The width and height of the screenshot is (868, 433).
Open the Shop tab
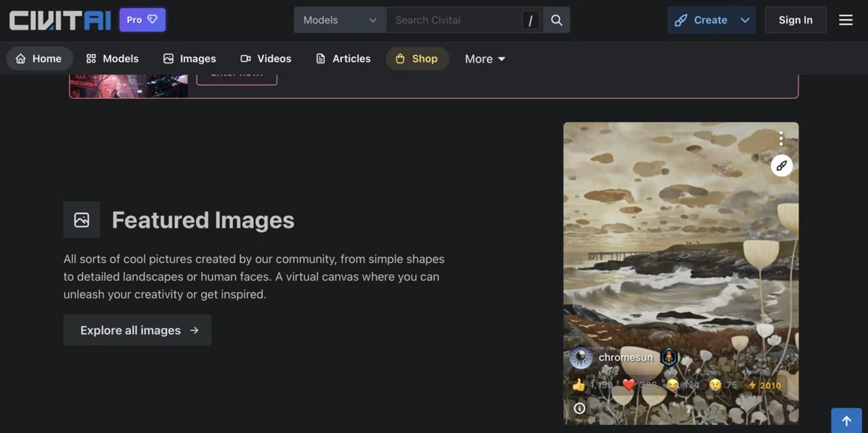click(417, 59)
